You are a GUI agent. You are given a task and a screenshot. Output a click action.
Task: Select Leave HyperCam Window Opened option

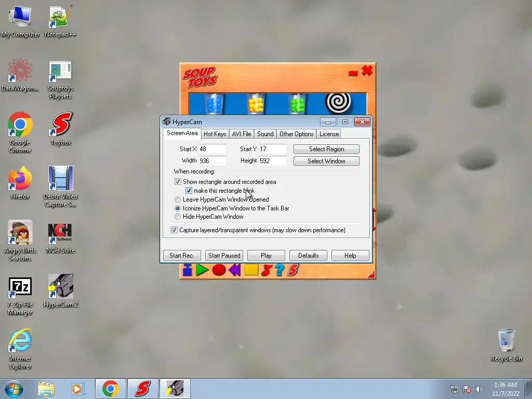tap(178, 199)
